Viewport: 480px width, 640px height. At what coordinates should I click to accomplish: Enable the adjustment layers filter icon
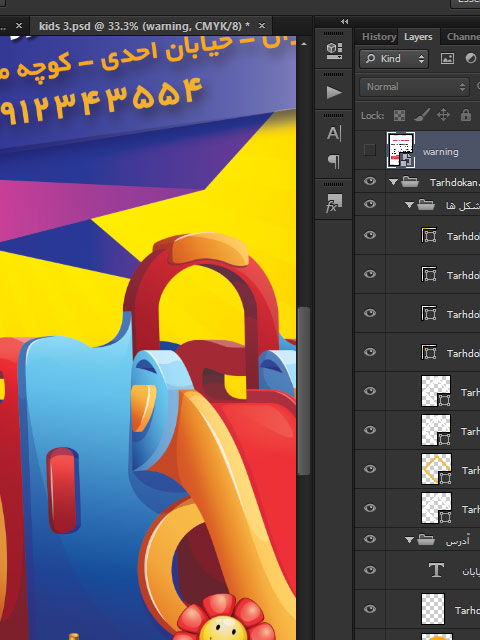(471, 58)
